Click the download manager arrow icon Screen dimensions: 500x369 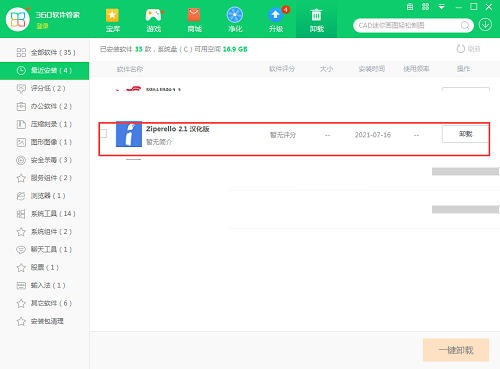click(485, 25)
